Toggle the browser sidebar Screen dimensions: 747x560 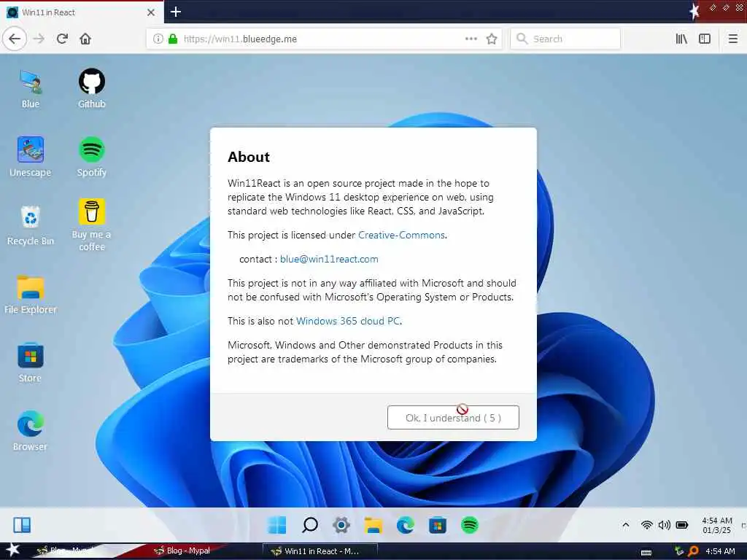(x=705, y=39)
